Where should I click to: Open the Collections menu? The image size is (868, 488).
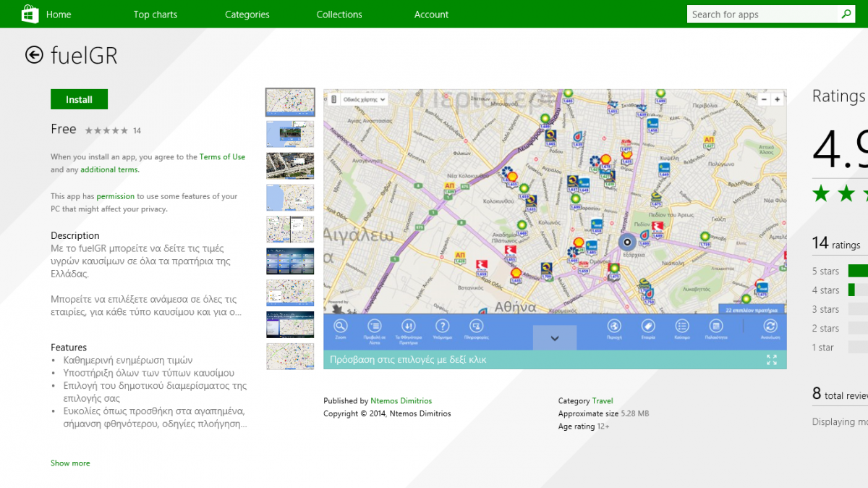tap(339, 14)
